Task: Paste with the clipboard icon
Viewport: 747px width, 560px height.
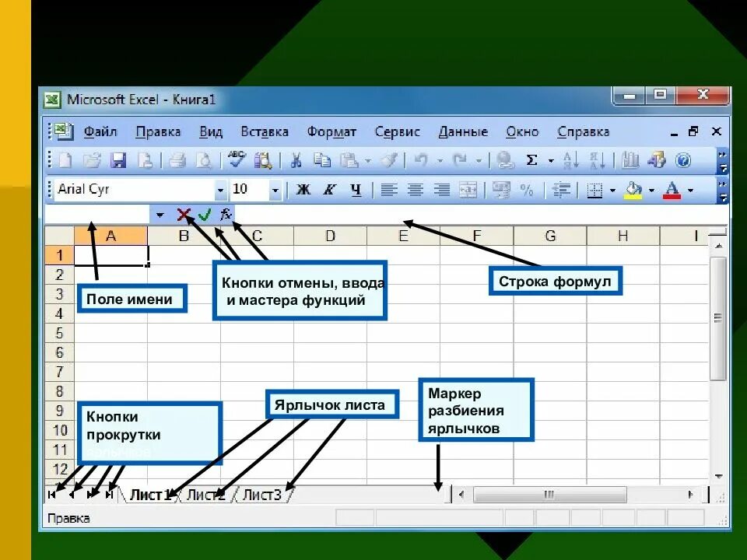Action: 349,160
